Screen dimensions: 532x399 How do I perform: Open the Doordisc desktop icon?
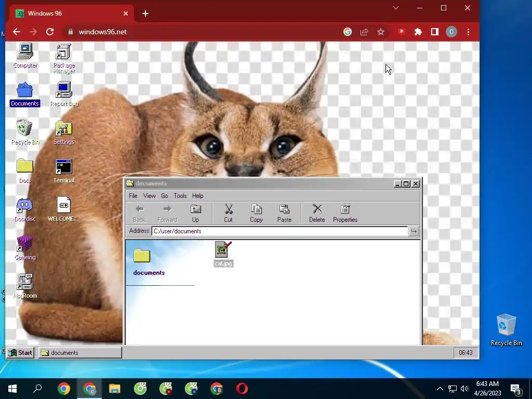coord(25,209)
